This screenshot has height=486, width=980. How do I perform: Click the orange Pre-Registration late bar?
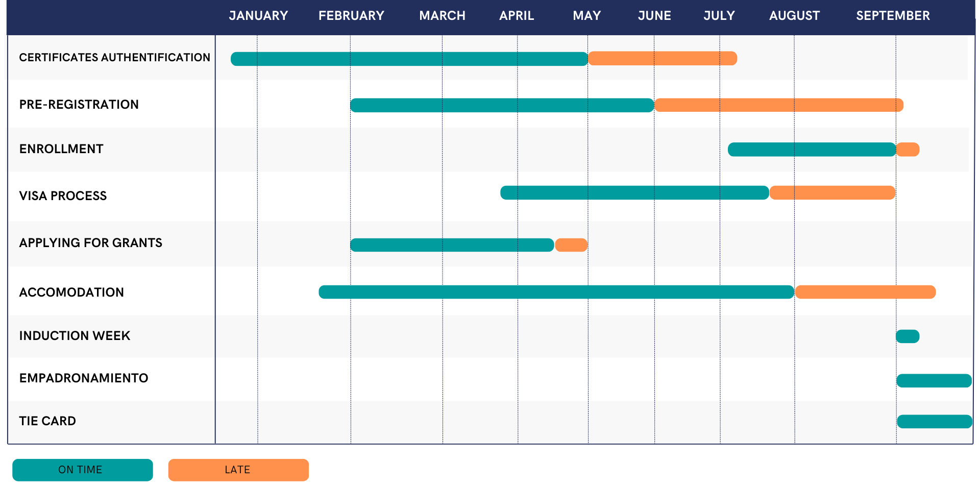[x=778, y=105]
